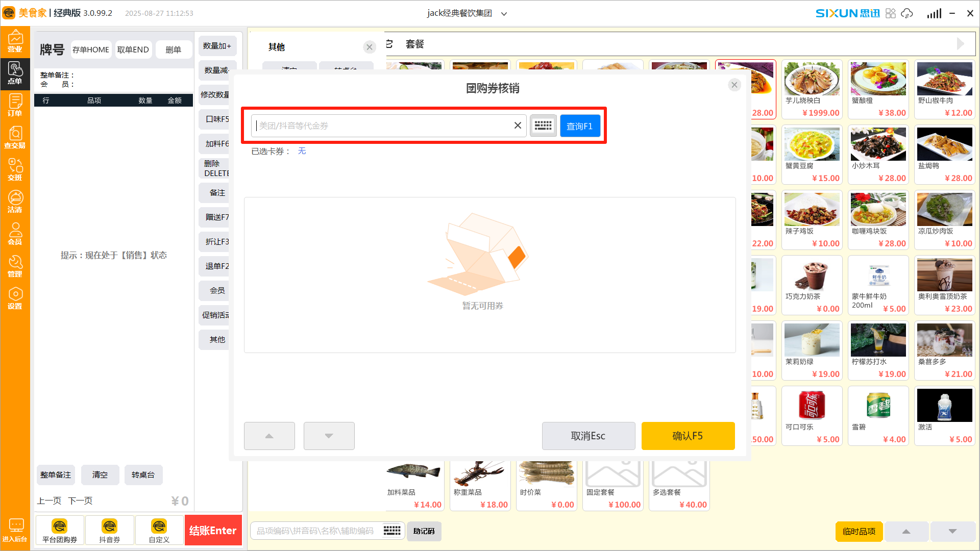The image size is (980, 551).
Task: Open the 订单 orders sidebar icon
Action: (15, 106)
